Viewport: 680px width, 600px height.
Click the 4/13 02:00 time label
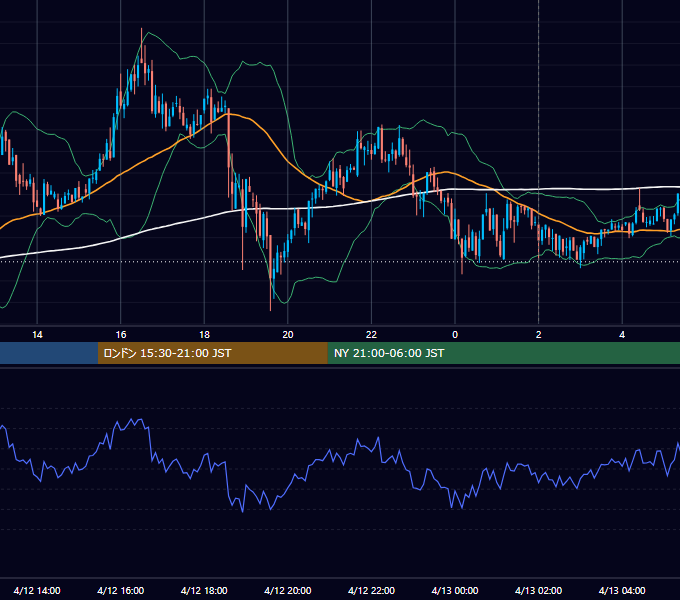point(538,590)
